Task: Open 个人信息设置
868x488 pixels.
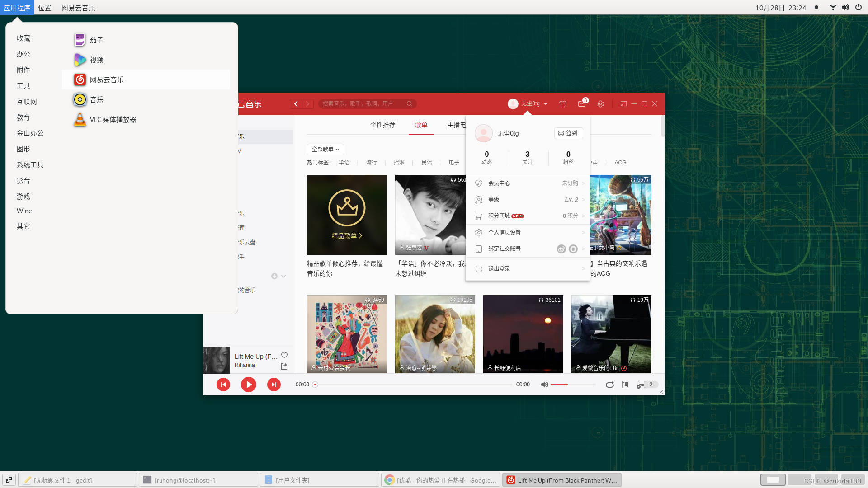Action: (528, 232)
